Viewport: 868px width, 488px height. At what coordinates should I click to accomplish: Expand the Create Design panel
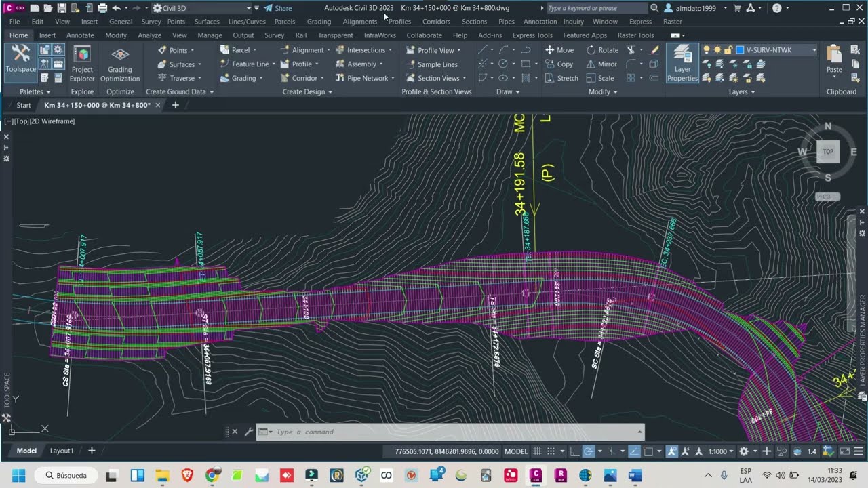[307, 92]
